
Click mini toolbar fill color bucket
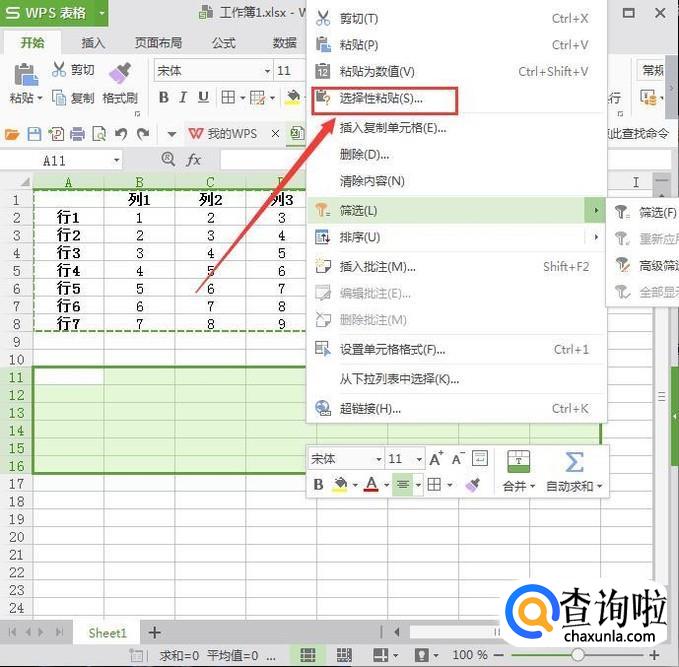click(x=340, y=485)
